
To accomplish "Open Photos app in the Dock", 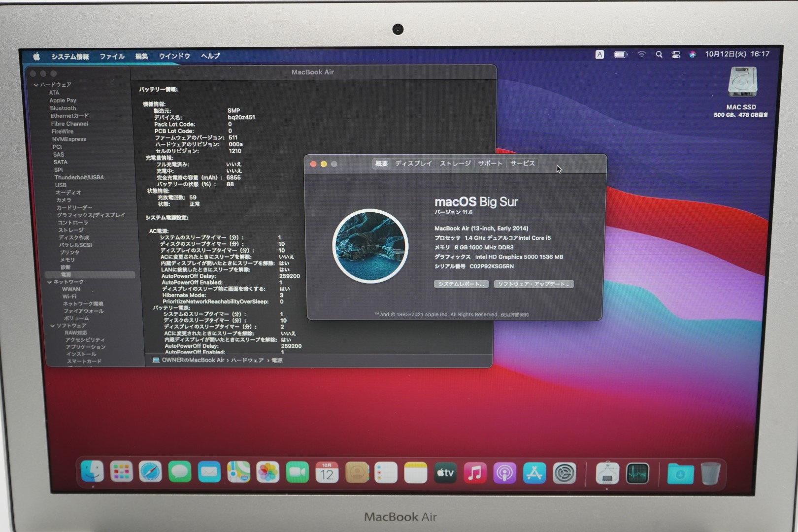I will pos(268,472).
